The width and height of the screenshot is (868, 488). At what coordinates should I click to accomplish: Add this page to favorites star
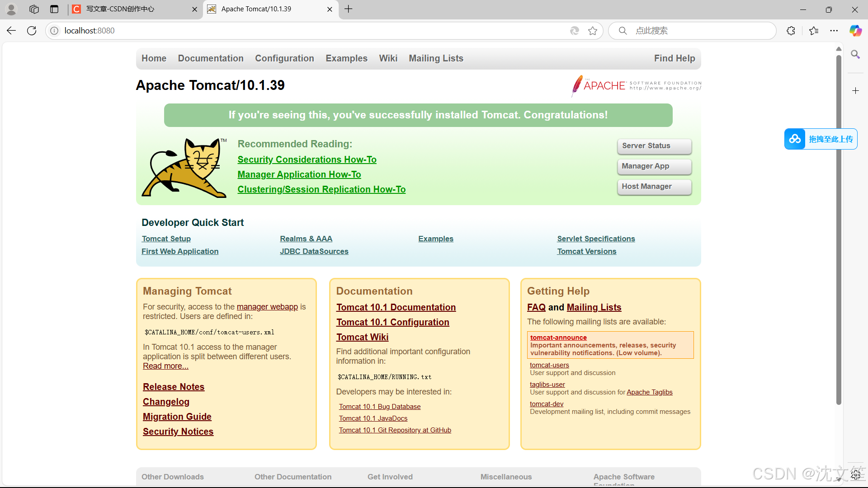click(x=593, y=31)
